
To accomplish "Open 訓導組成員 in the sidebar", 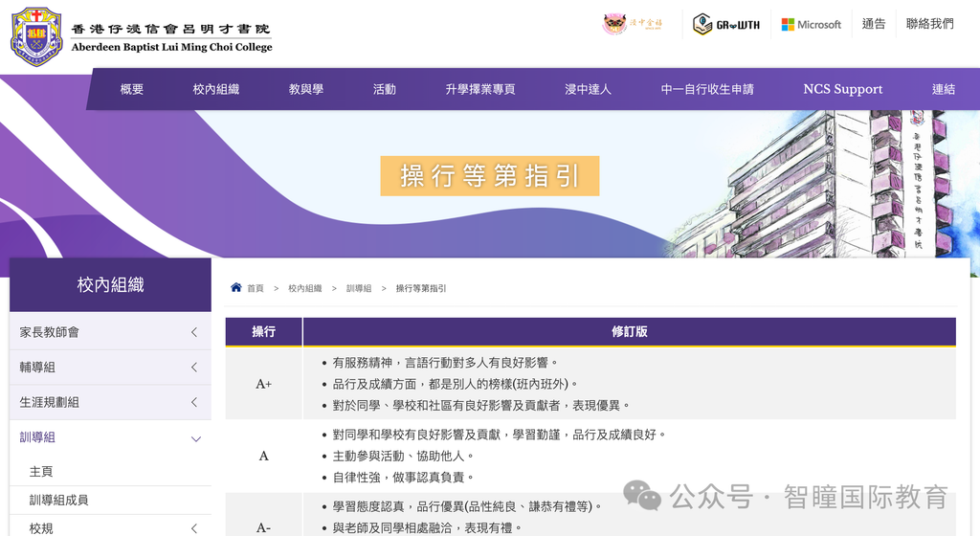I will (x=58, y=500).
